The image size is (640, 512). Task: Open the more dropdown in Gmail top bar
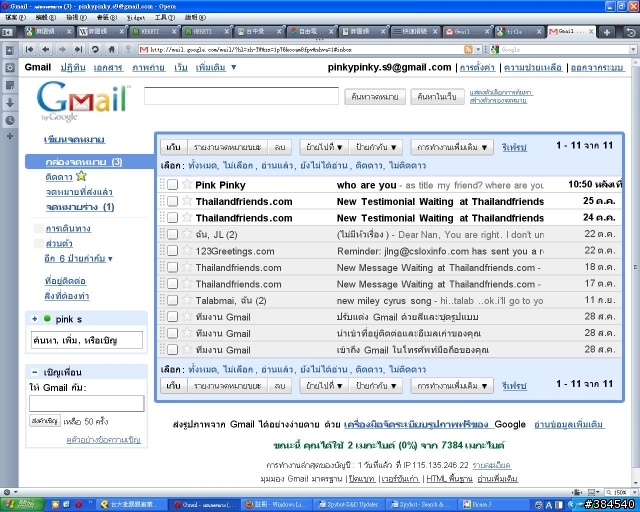tap(216, 67)
